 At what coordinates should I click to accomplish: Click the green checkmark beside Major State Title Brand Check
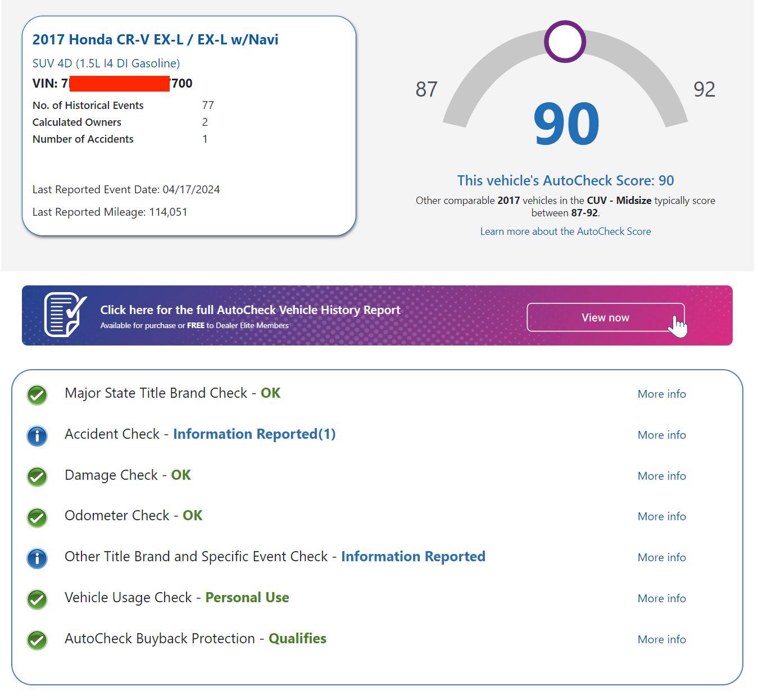coord(37,395)
